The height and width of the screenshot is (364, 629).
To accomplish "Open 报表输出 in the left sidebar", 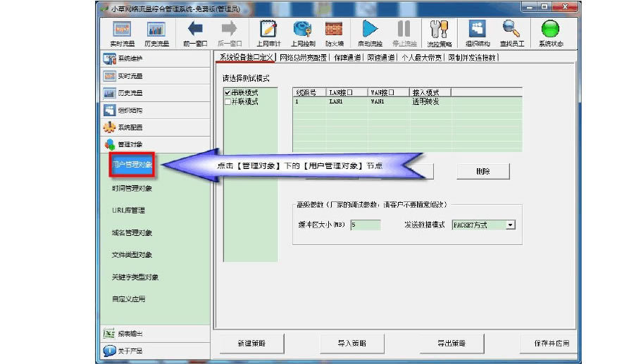I will coord(155,334).
